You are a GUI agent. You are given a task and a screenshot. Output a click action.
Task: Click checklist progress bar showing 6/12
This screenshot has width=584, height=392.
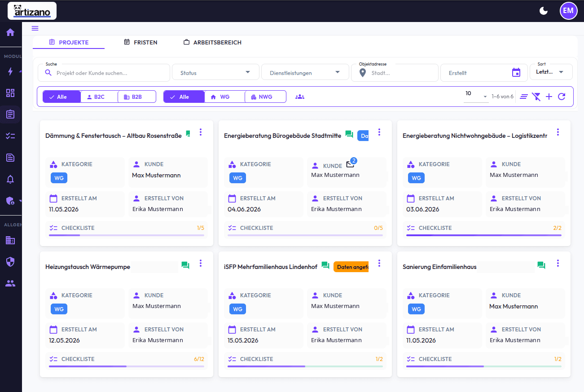point(127,366)
